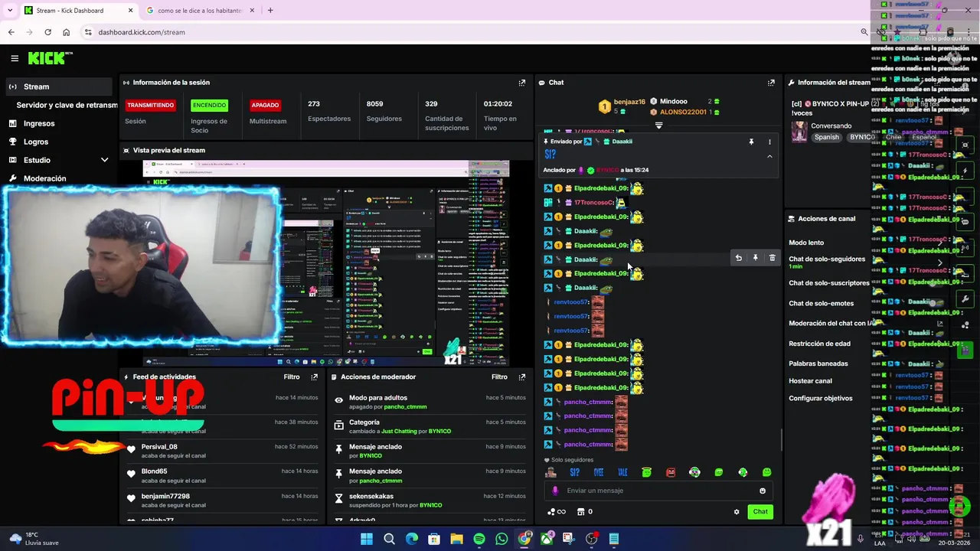Delete the hovered Daaakii chat message
This screenshot has width=980, height=551.
pyautogui.click(x=772, y=259)
